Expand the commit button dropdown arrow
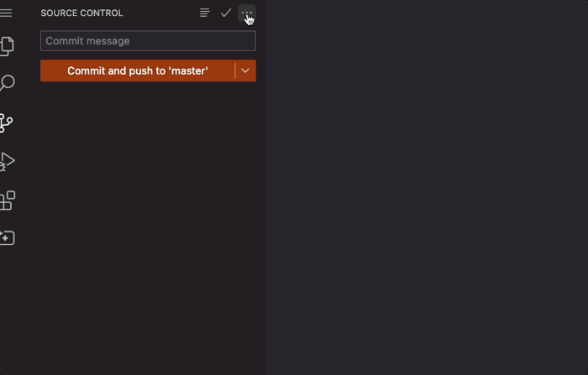The height and width of the screenshot is (375, 588). click(245, 71)
